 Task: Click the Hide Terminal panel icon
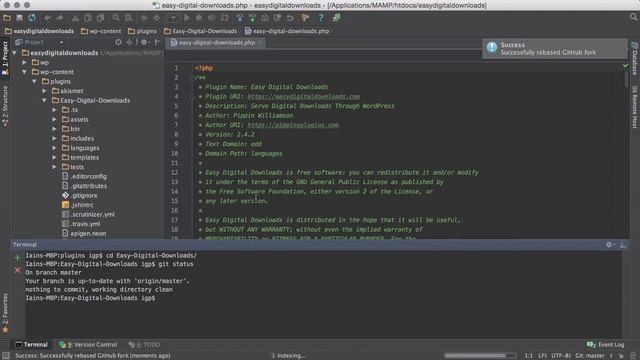coord(622,244)
